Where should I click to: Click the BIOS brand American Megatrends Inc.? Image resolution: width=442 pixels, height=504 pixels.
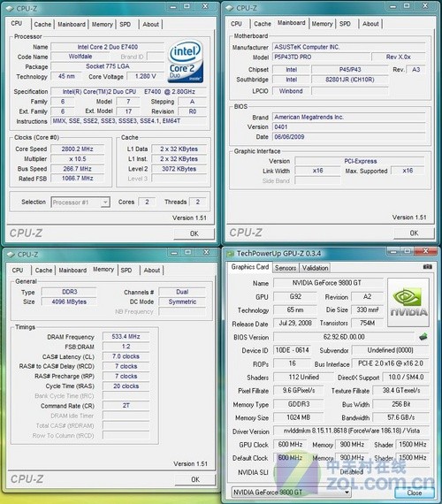[x=349, y=118]
